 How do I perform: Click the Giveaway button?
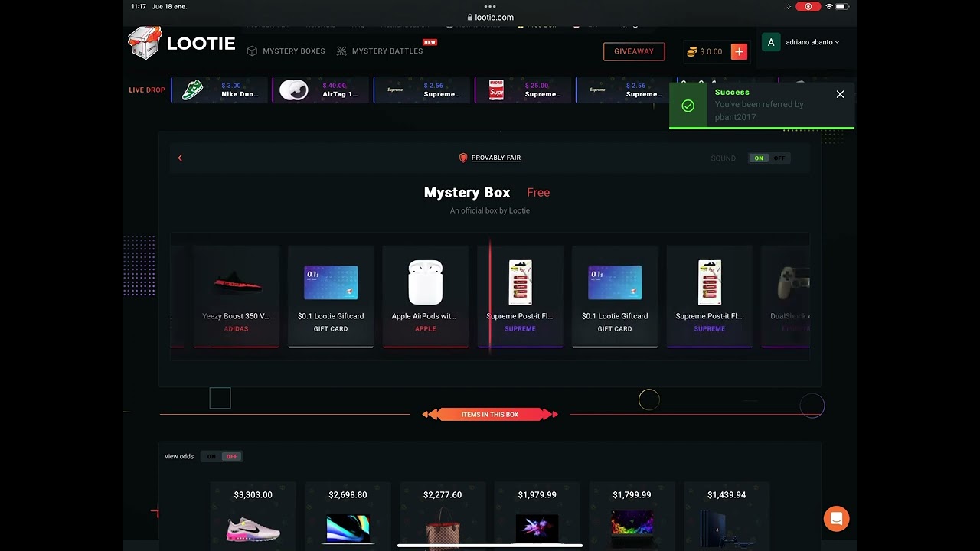(x=634, y=51)
